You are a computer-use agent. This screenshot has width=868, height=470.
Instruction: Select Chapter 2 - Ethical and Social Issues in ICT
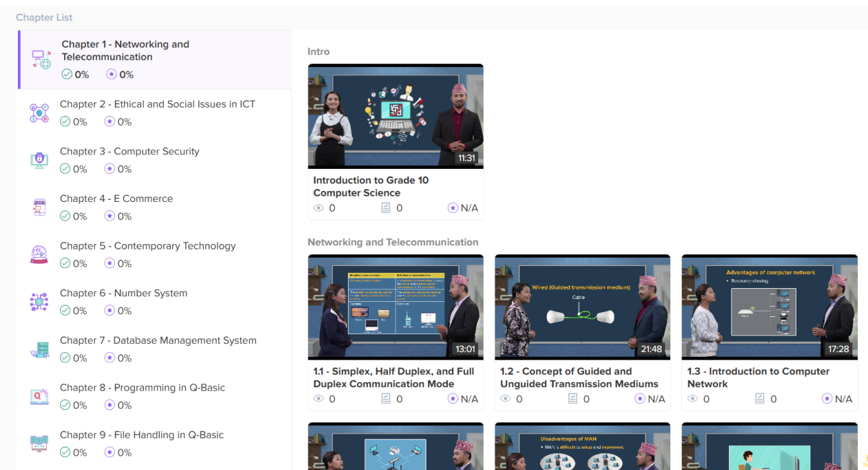pyautogui.click(x=157, y=104)
